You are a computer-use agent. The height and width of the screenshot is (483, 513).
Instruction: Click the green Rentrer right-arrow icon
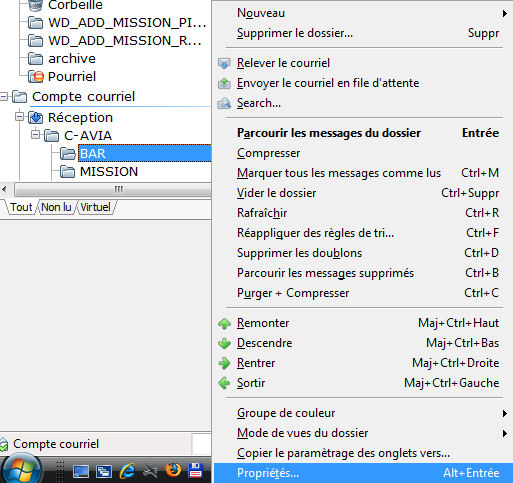pos(224,363)
